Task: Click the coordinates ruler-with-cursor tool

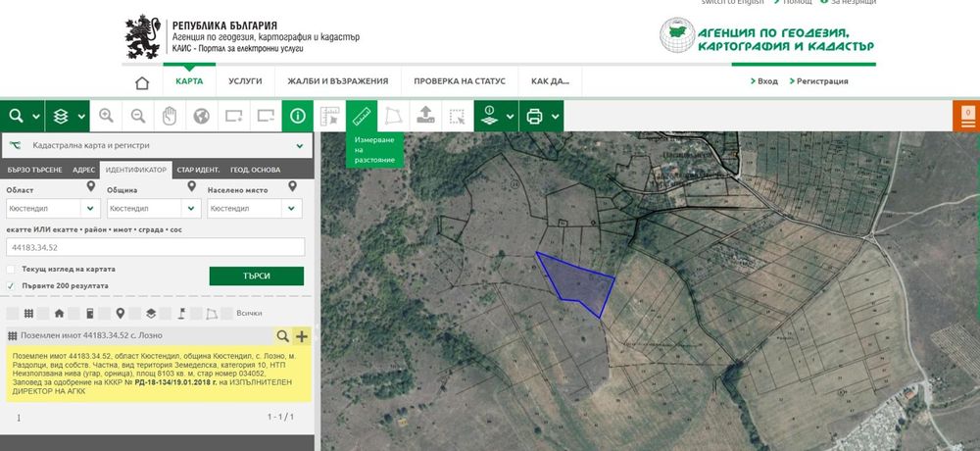Action: pos(329,117)
